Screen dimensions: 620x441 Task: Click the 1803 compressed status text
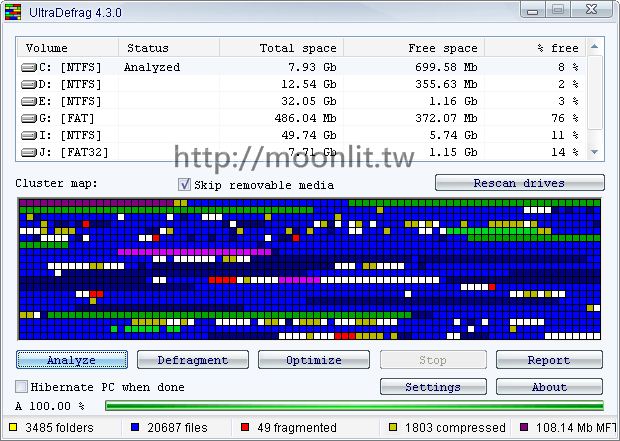pyautogui.click(x=455, y=428)
